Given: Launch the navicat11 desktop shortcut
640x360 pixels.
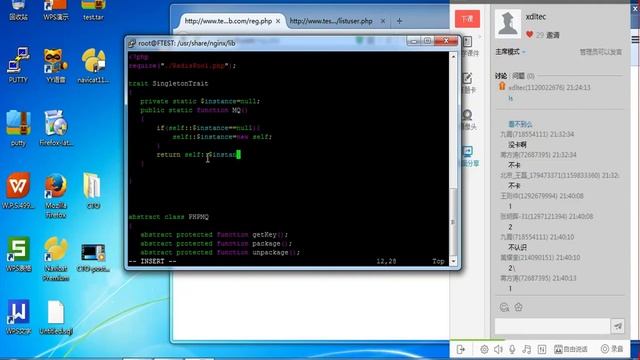Looking at the screenshot, I should tap(93, 65).
